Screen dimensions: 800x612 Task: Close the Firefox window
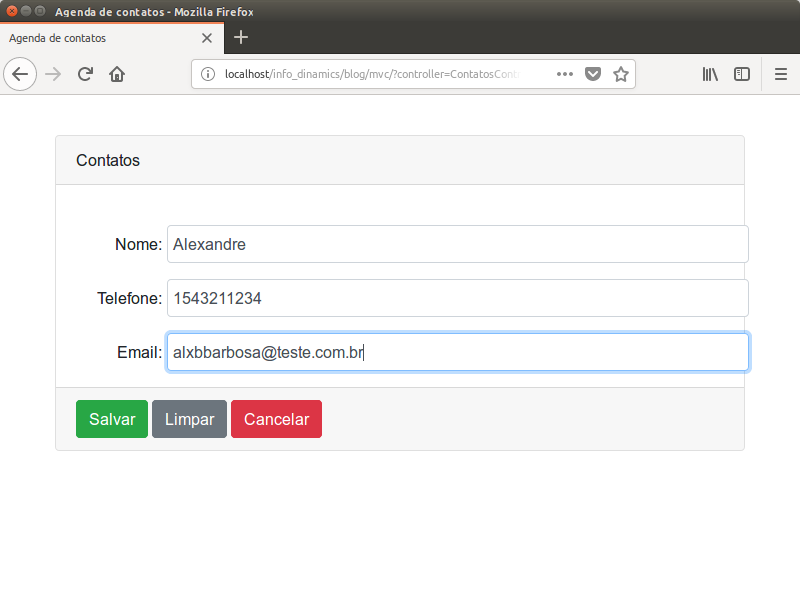click(12, 11)
